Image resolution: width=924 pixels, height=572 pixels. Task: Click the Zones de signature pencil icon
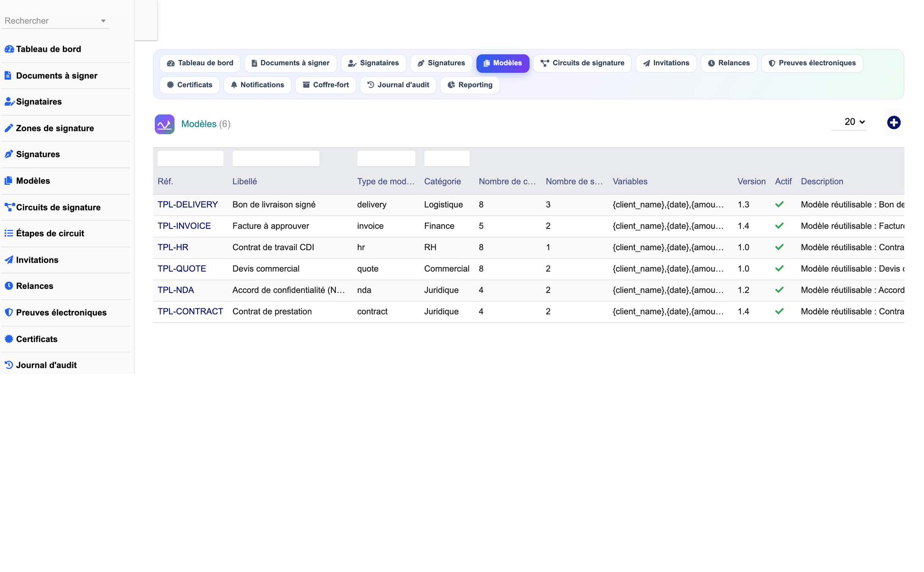(x=9, y=128)
